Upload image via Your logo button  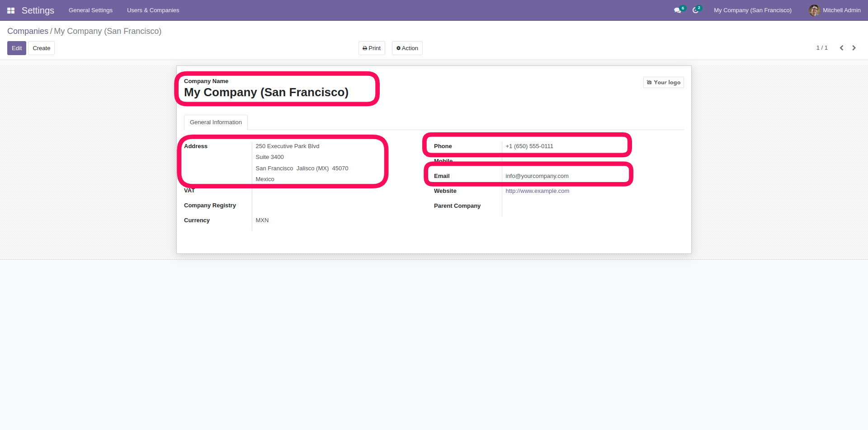point(663,82)
